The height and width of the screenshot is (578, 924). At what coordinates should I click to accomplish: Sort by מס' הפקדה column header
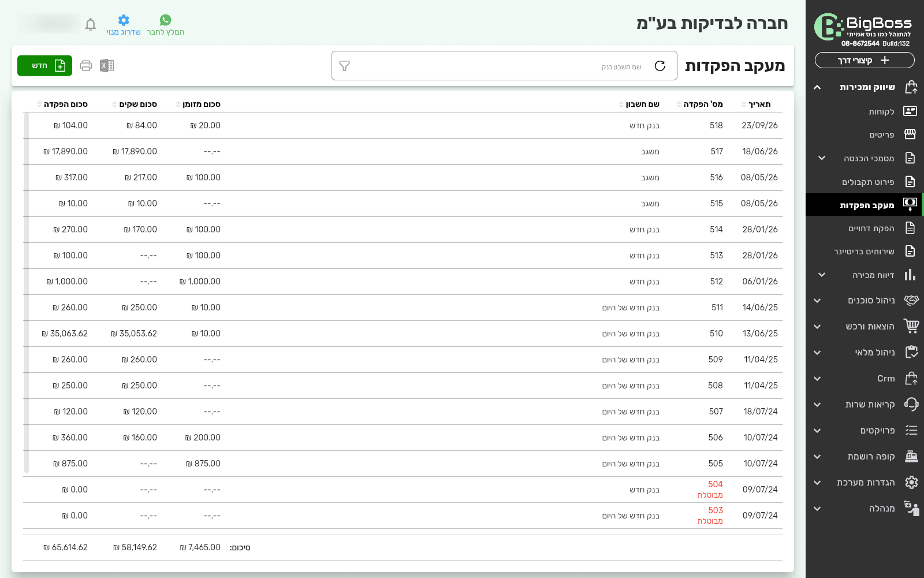point(699,105)
